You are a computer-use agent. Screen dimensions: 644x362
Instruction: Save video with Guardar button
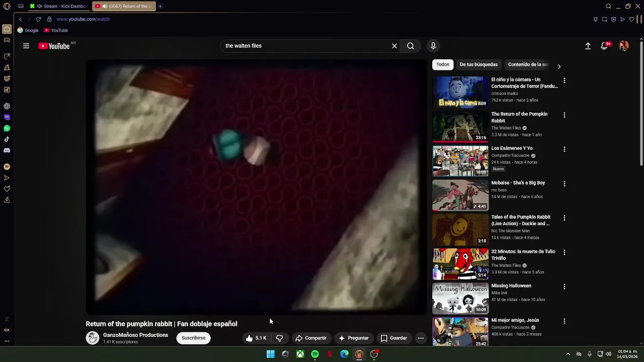point(393,338)
